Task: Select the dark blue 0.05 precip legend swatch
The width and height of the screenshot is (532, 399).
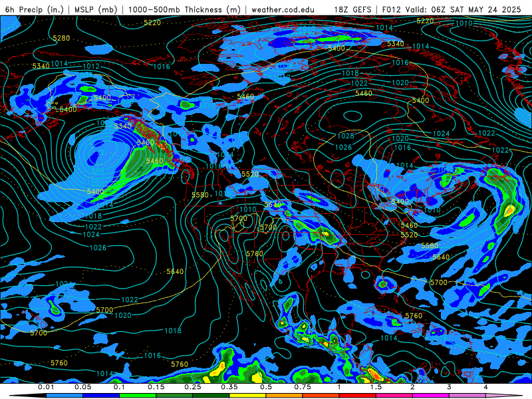Action: point(101,396)
